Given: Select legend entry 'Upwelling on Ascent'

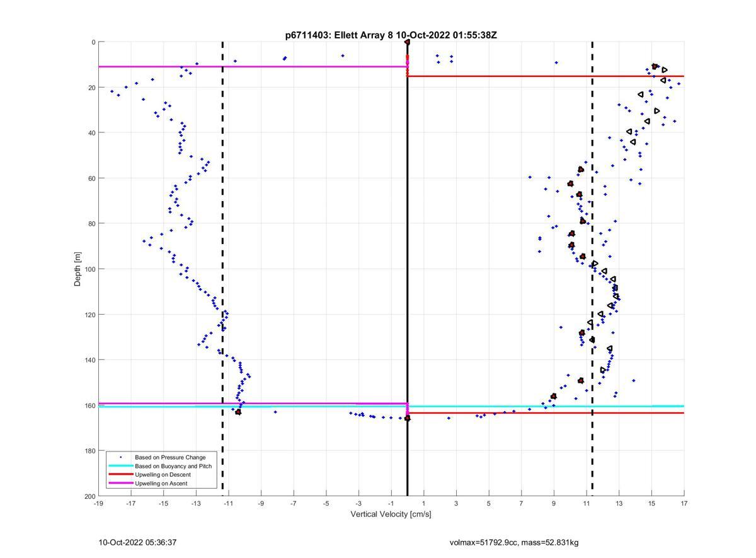Looking at the screenshot, I should point(161,484).
